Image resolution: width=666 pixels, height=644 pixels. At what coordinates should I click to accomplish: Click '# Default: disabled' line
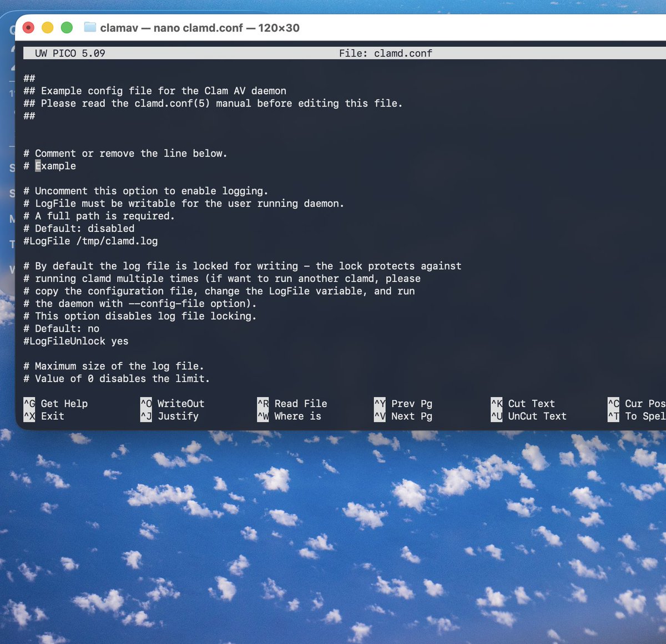click(79, 229)
